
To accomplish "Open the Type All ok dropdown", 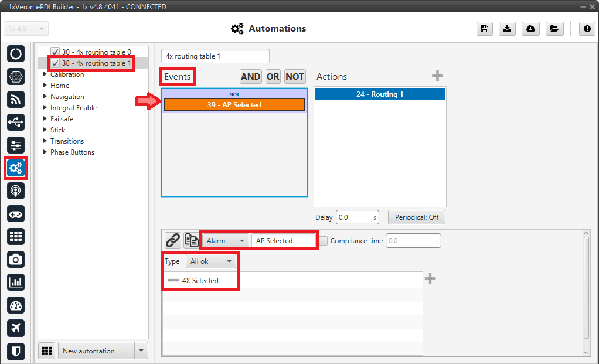I will tap(211, 261).
